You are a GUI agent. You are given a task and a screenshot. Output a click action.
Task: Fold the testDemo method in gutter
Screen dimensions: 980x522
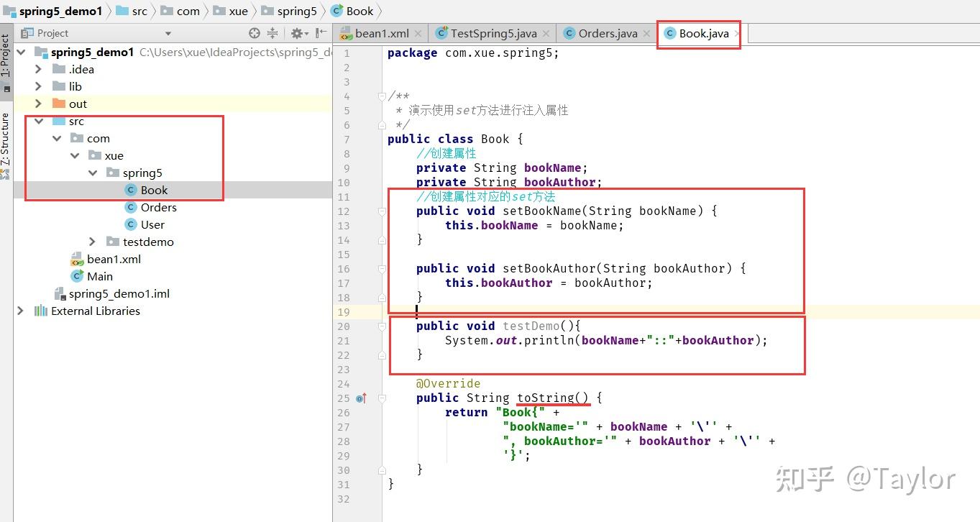pyautogui.click(x=384, y=326)
